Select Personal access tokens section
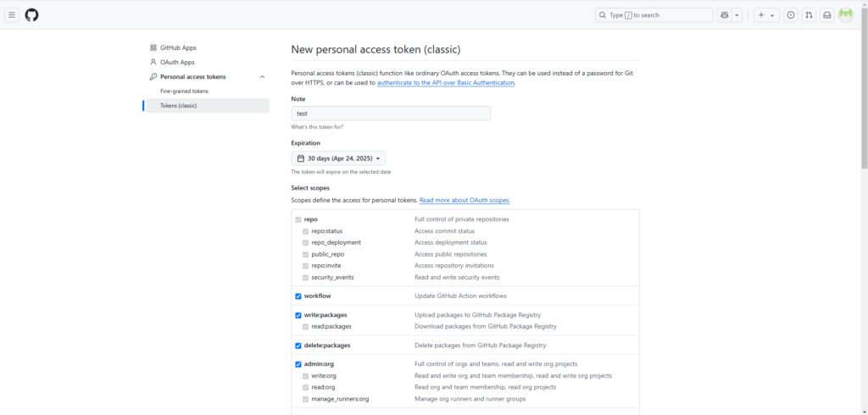The width and height of the screenshot is (868, 415). tap(193, 77)
